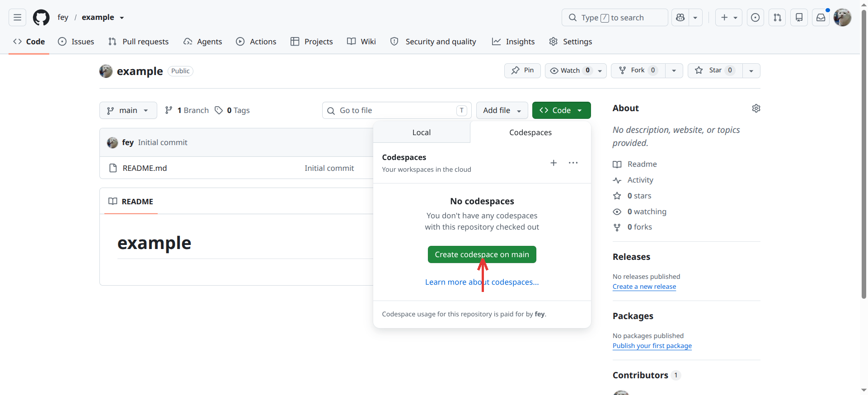Open the notifications inbox
This screenshot has width=868, height=395.
coord(821,18)
